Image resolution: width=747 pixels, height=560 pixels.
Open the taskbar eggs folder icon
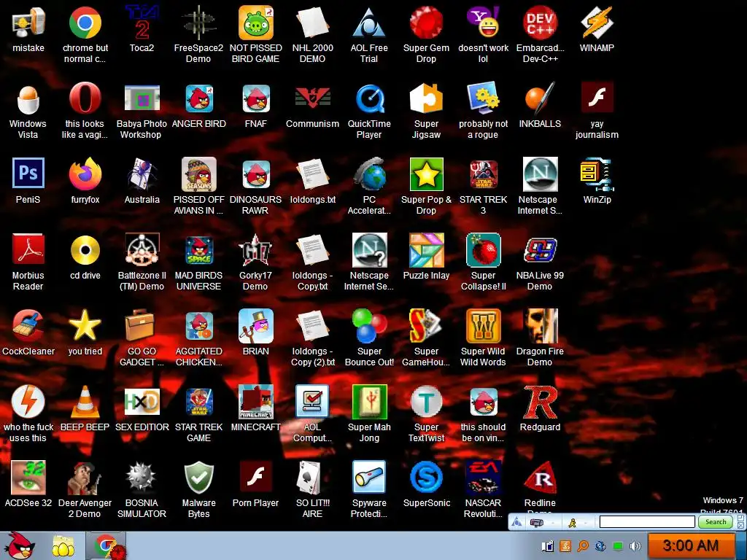click(x=63, y=547)
